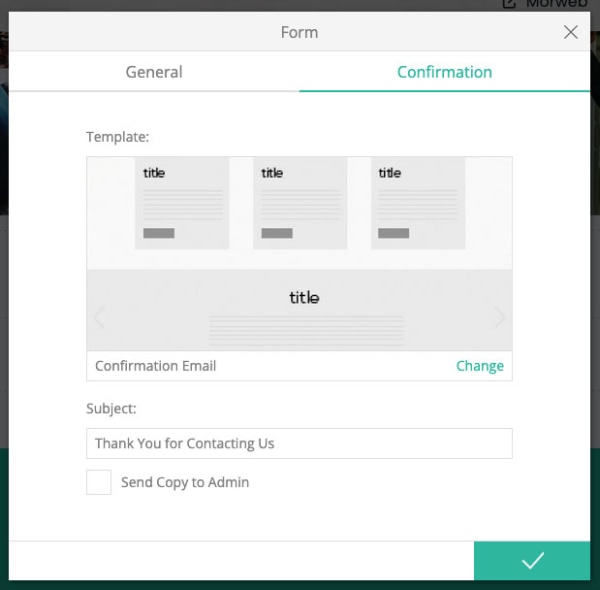This screenshot has height=590, width=600.
Task: Confirm with the green checkmark button
Action: coord(532,561)
